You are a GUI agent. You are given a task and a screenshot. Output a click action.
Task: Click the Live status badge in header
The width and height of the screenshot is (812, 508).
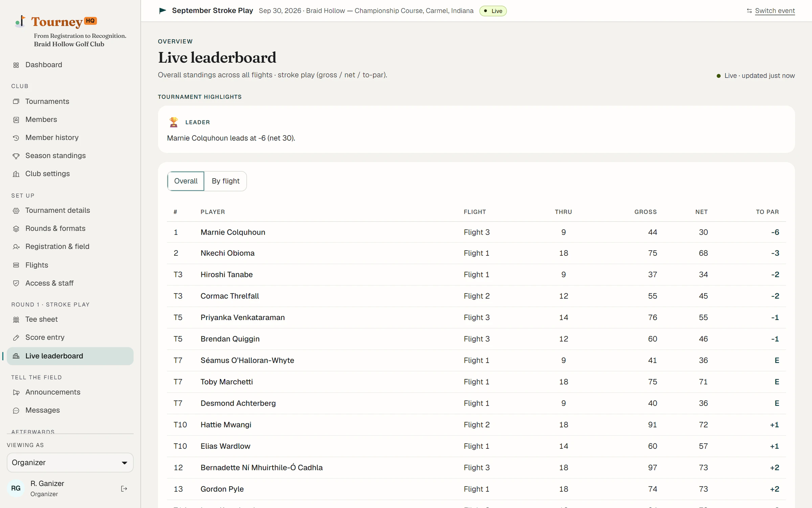(493, 11)
